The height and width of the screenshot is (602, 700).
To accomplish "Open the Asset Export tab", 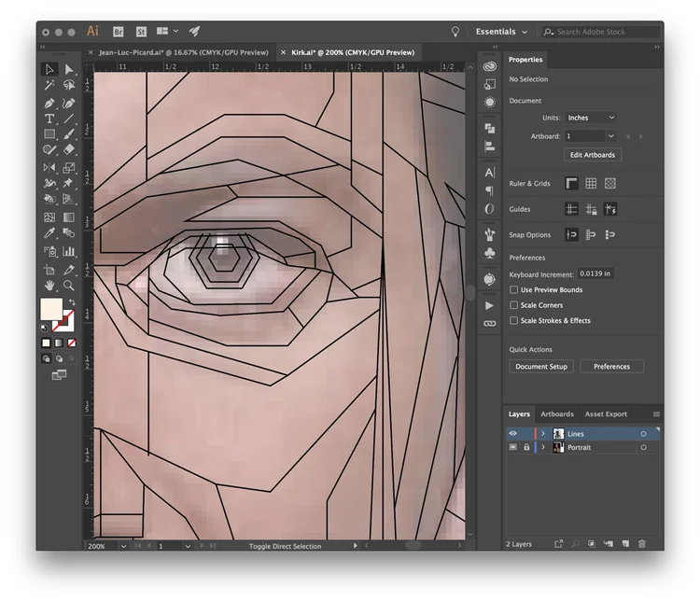I will [606, 414].
